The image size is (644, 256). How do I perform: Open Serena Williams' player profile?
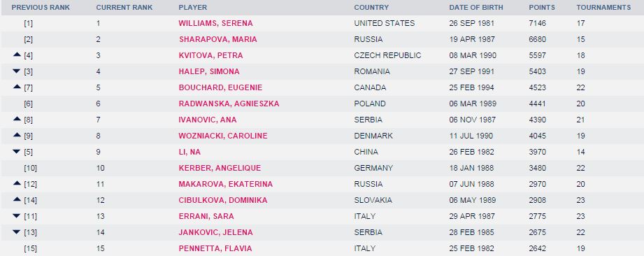215,23
